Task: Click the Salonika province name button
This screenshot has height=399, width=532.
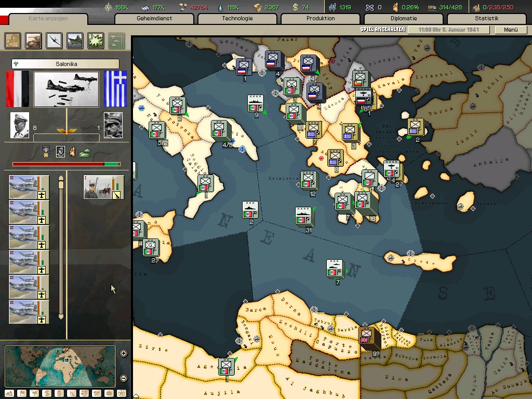Action: [65, 64]
